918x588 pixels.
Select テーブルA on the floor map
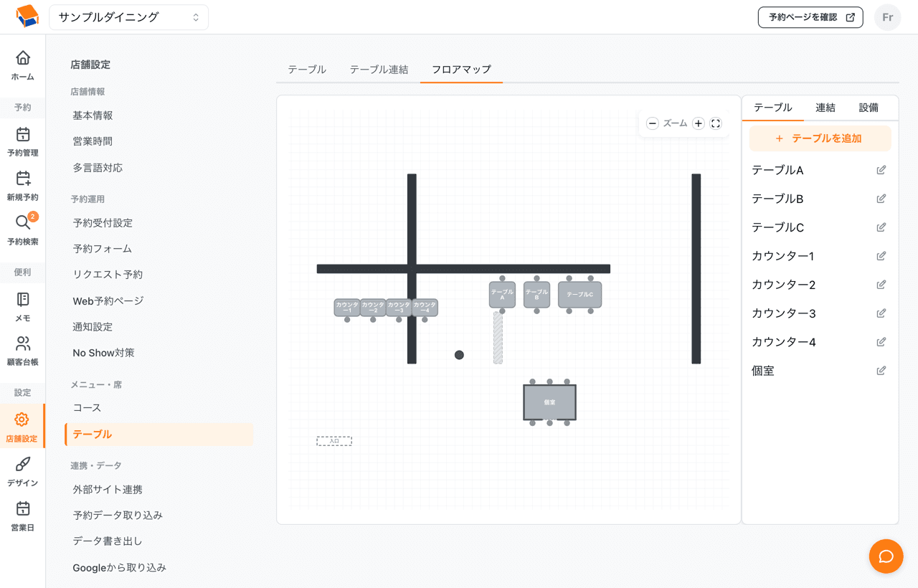pyautogui.click(x=502, y=295)
